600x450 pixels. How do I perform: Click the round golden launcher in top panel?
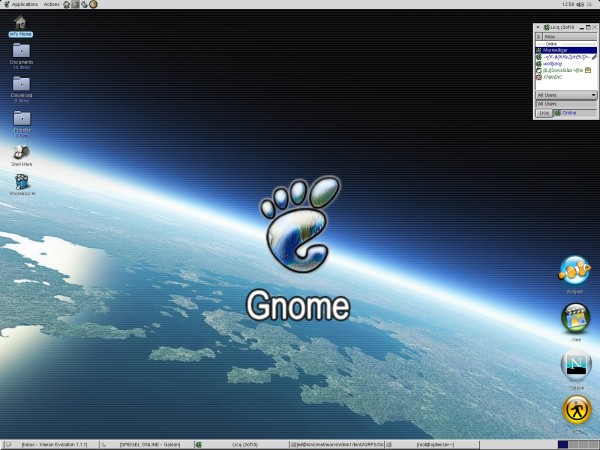pyautogui.click(x=93, y=4)
